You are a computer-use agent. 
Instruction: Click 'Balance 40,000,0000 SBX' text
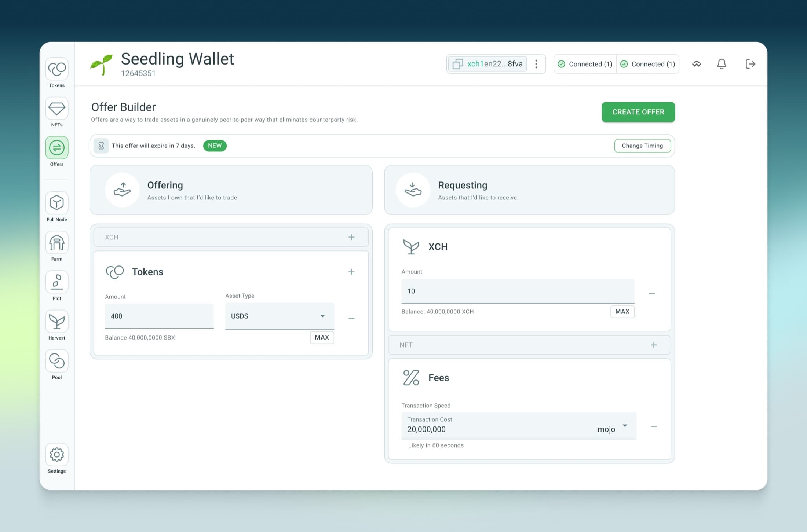pos(140,338)
